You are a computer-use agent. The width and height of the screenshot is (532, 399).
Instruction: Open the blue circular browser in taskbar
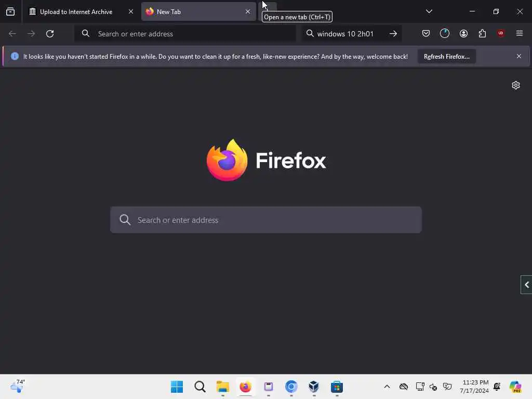point(291,387)
